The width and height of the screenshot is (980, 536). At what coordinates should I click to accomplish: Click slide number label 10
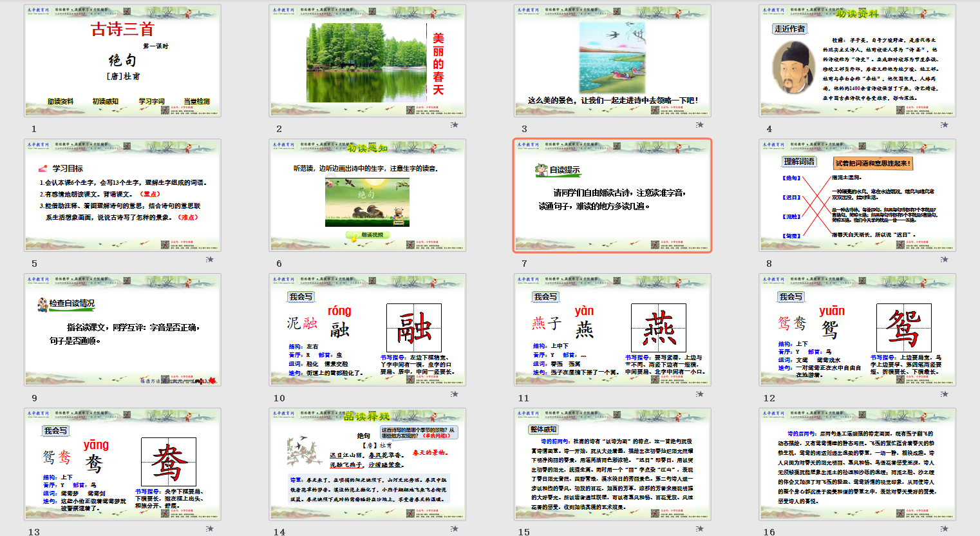(x=279, y=398)
